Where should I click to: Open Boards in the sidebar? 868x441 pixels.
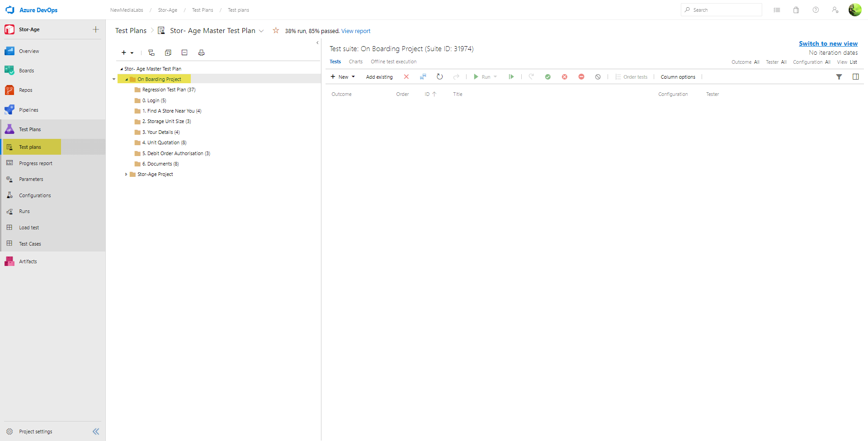(x=53, y=71)
